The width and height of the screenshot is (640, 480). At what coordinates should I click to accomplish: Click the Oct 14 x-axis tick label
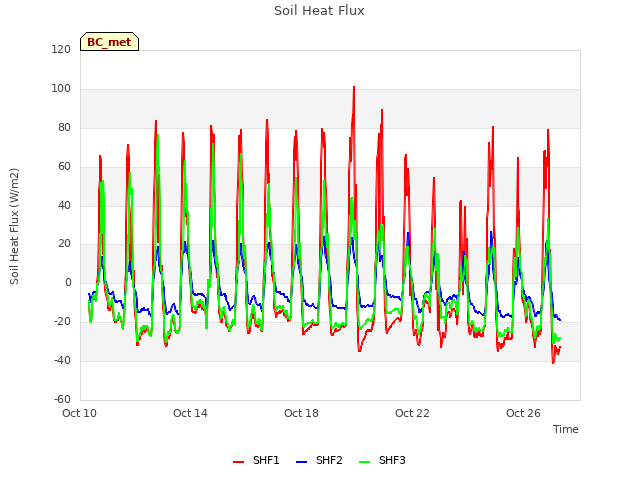coord(191,413)
